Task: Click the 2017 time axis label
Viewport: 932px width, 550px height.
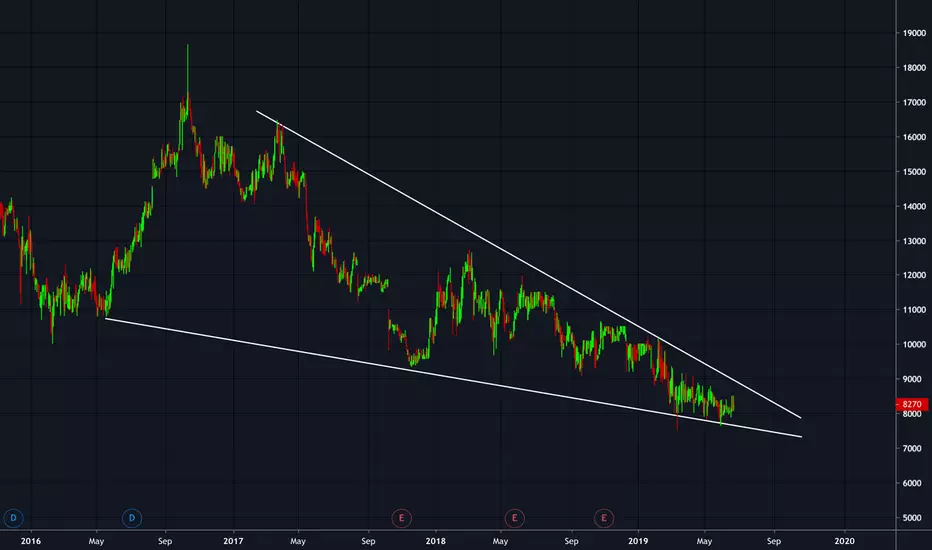Action: click(233, 540)
